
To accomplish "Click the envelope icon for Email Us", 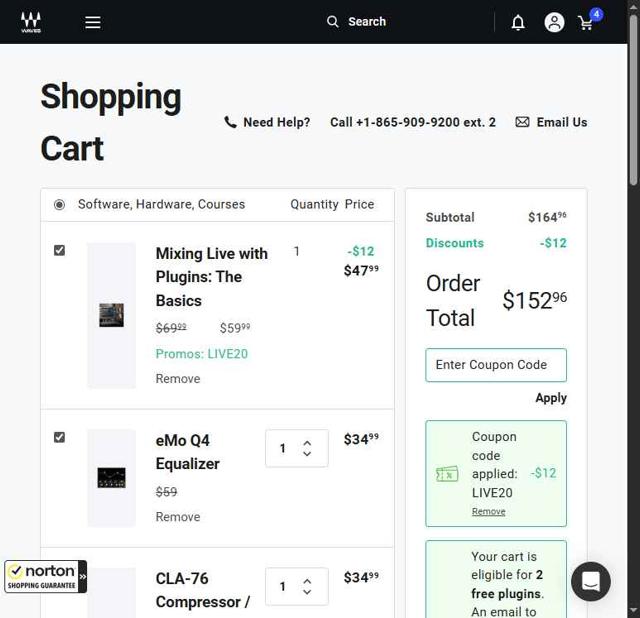I will (522, 122).
